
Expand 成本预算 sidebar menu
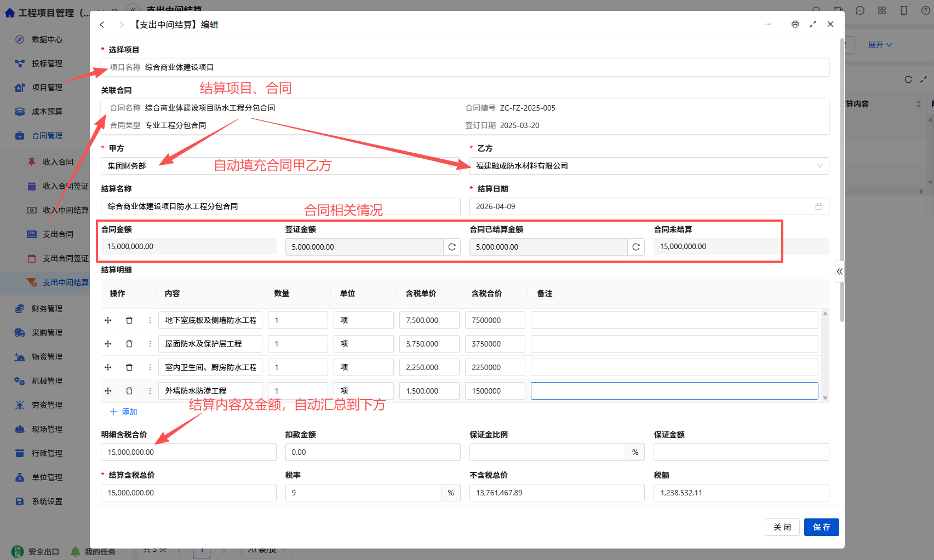[x=47, y=112]
